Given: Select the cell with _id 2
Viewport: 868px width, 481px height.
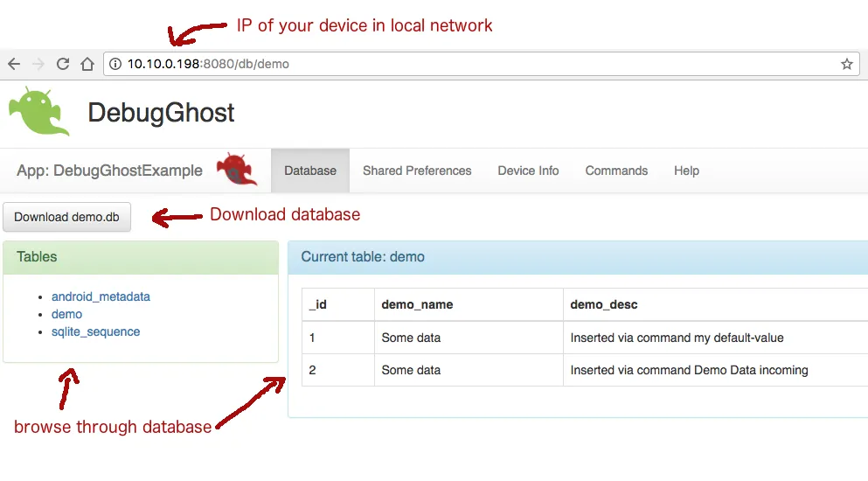Looking at the screenshot, I should (338, 370).
